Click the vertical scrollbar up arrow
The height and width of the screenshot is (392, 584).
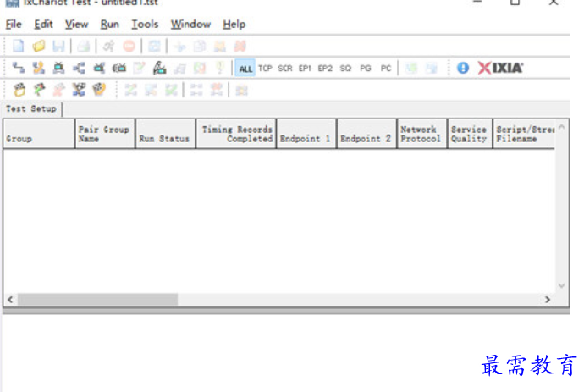click(x=562, y=127)
